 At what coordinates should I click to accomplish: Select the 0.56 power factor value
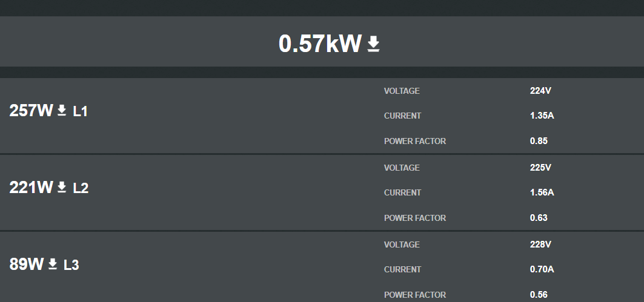click(x=539, y=295)
